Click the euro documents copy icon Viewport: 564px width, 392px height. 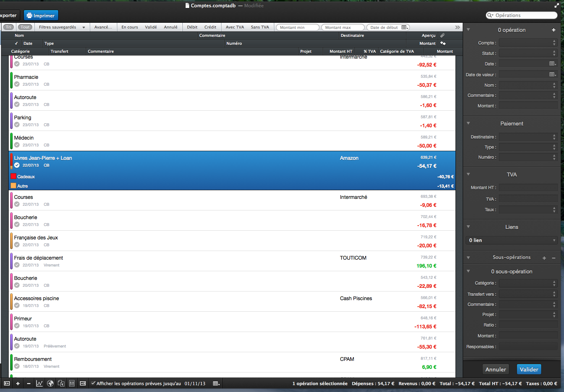pyautogui.click(x=61, y=383)
